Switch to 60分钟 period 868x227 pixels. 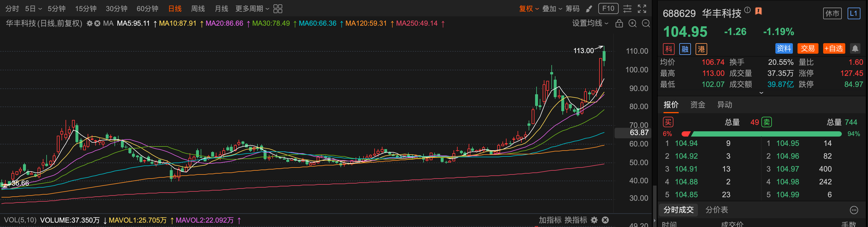(x=147, y=9)
